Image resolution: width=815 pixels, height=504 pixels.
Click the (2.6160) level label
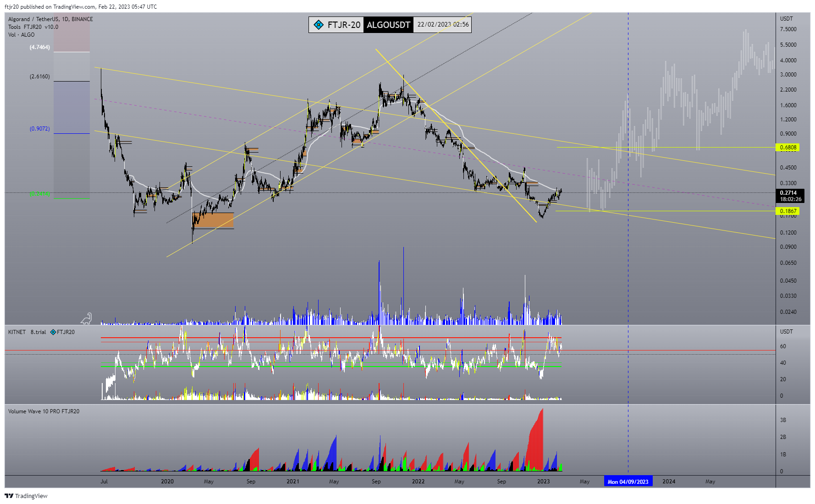pyautogui.click(x=40, y=77)
